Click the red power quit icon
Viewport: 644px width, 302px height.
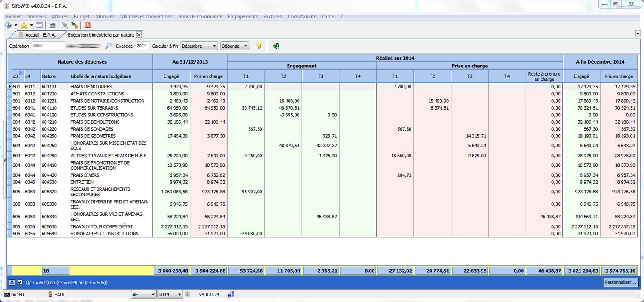[x=87, y=25]
